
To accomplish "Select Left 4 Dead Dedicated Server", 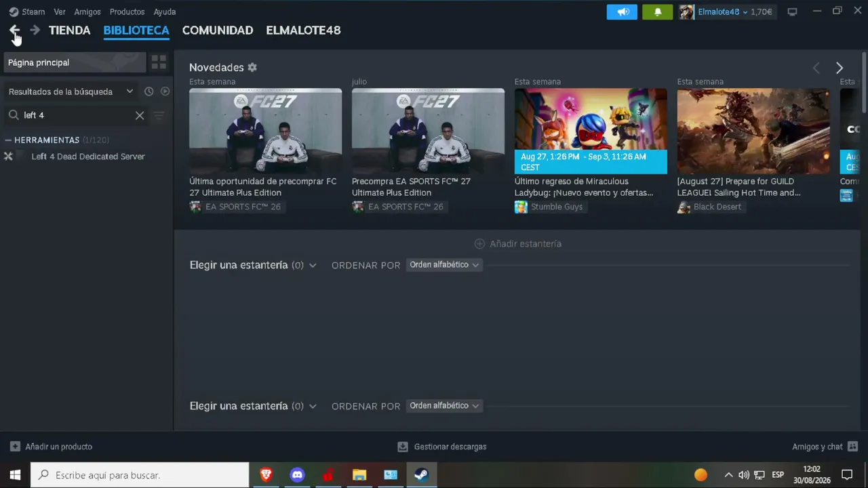I will click(88, 157).
